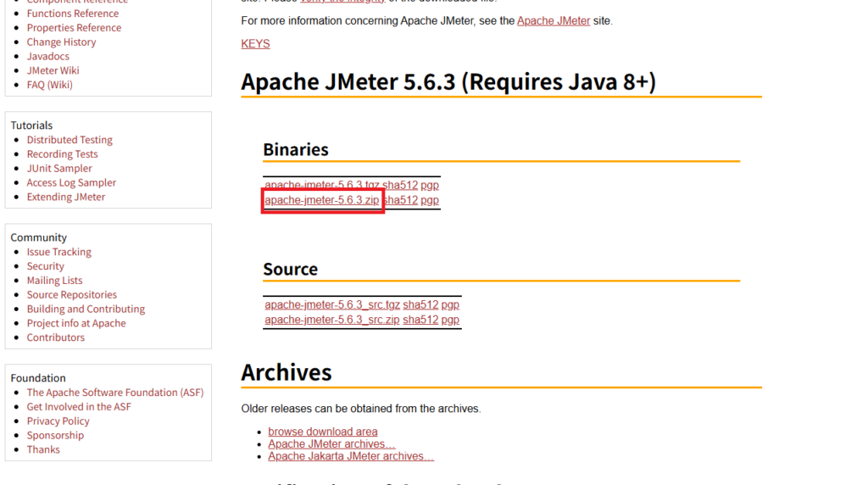Go to Change History page
The width and height of the screenshot is (868, 485).
pyautogui.click(x=61, y=42)
